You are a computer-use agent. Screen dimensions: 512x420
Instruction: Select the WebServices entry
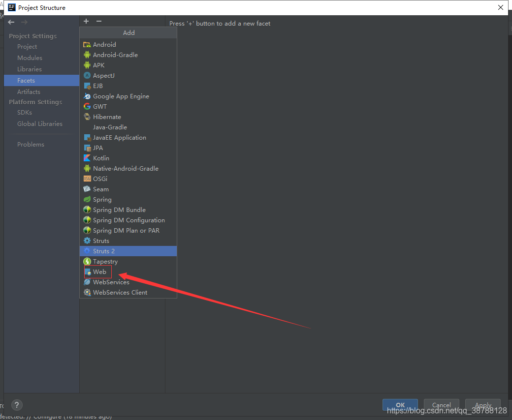(128, 282)
